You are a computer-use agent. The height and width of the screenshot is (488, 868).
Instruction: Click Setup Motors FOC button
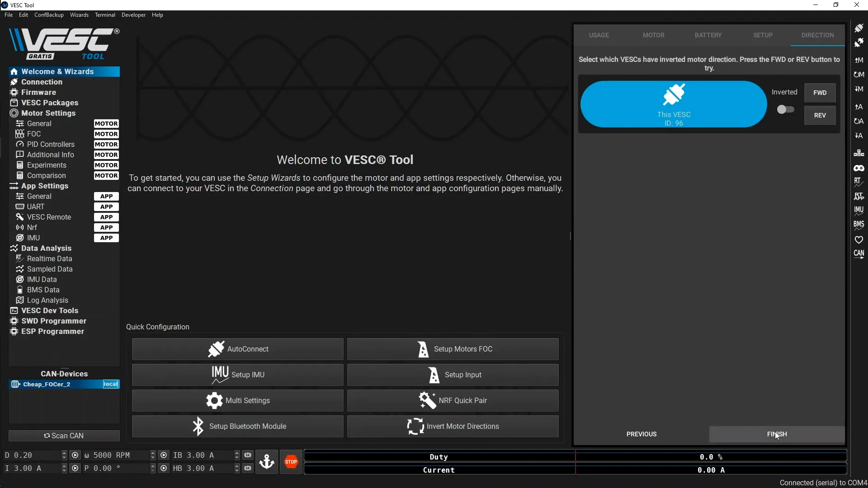[453, 349]
